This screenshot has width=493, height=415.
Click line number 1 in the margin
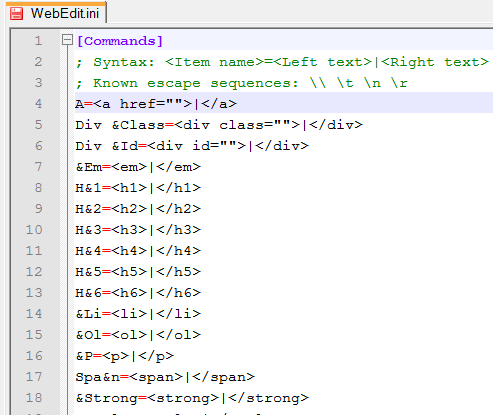[38, 41]
